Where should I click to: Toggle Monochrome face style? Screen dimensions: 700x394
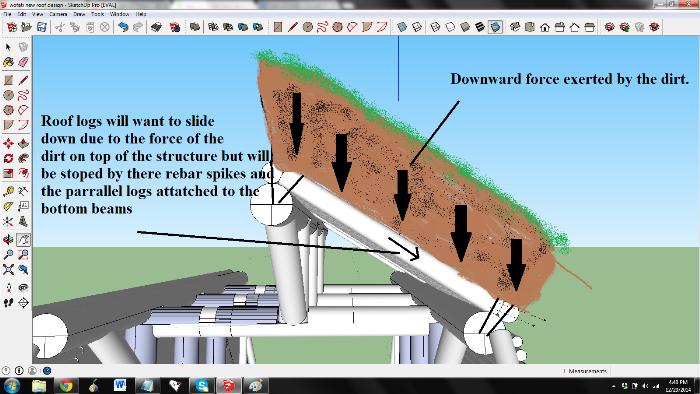pos(495,27)
